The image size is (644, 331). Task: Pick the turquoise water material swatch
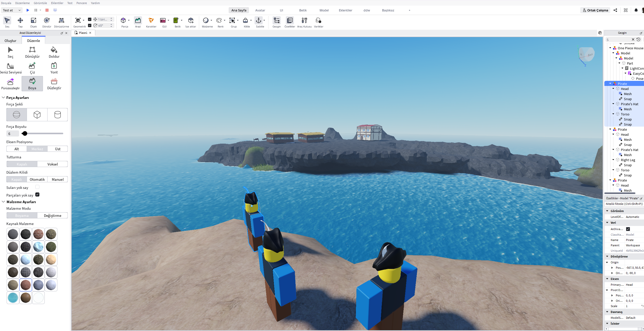[x=13, y=298]
